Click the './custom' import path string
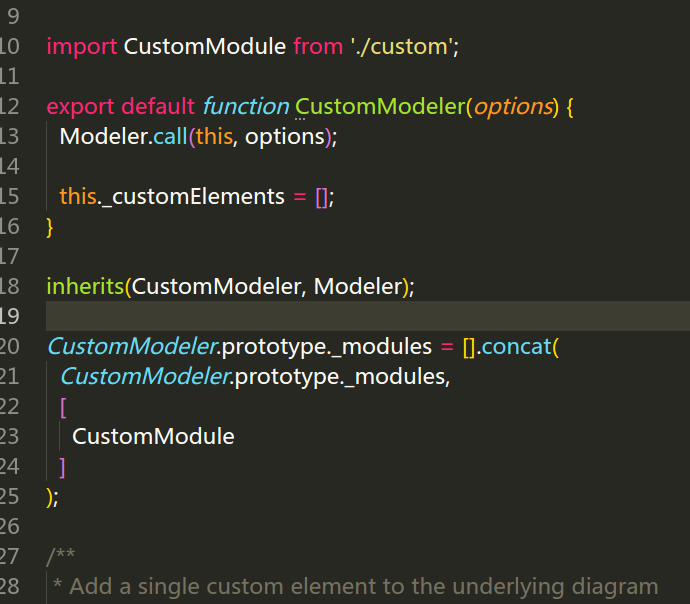Screen dimensions: 690x604 pos(402,47)
